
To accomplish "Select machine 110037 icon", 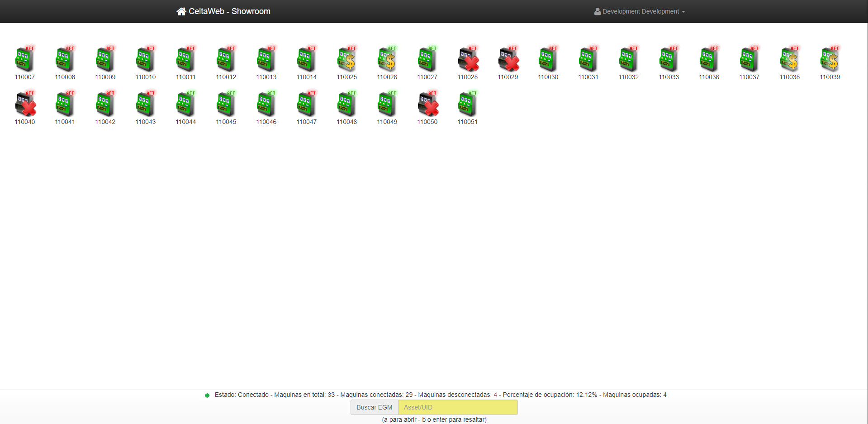I will [x=749, y=59].
